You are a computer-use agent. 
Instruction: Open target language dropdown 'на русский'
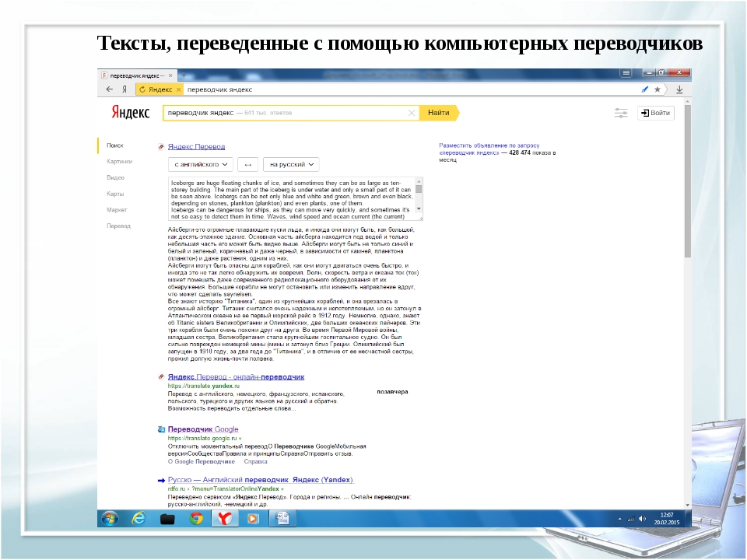click(291, 164)
